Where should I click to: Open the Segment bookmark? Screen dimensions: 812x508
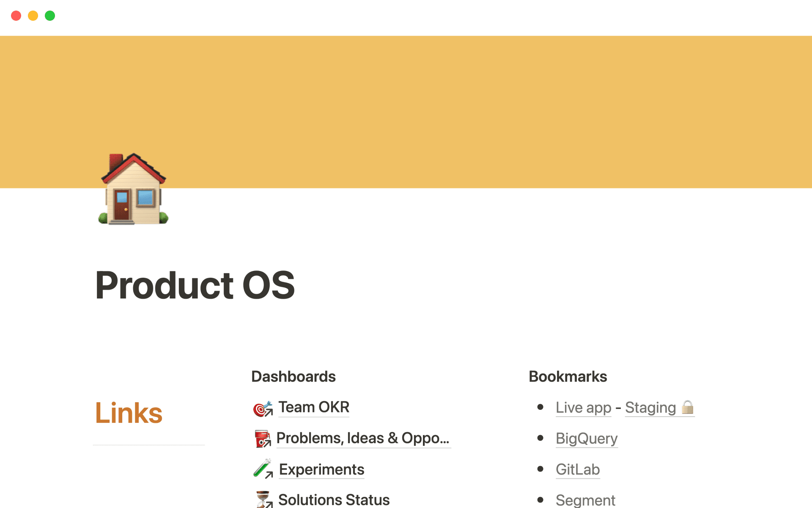click(x=585, y=500)
